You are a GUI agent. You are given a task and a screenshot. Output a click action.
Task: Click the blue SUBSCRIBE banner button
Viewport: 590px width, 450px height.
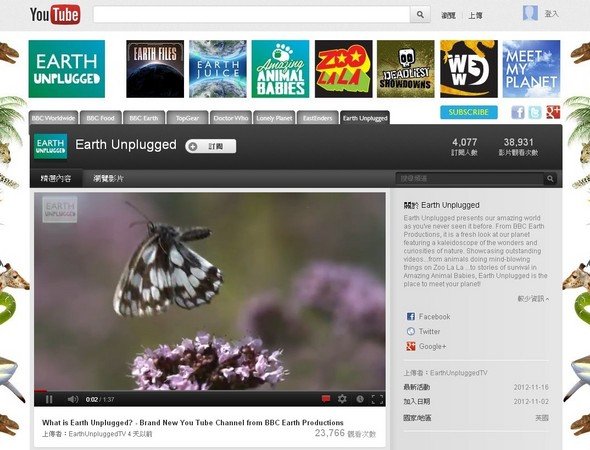click(x=469, y=112)
